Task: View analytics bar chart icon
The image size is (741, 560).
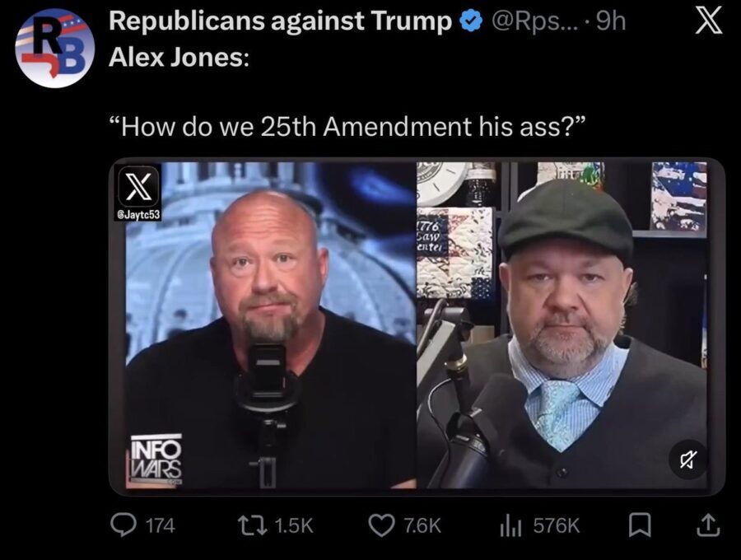Action: [510, 525]
